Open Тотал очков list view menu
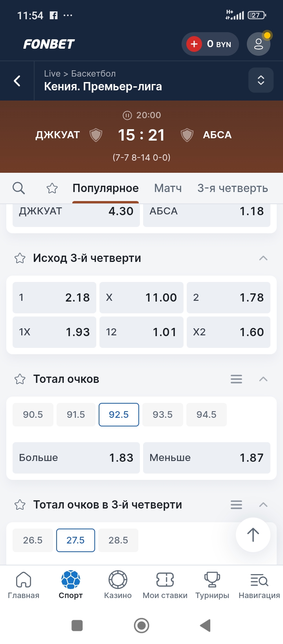Image resolution: width=283 pixels, height=644 pixels. (236, 379)
